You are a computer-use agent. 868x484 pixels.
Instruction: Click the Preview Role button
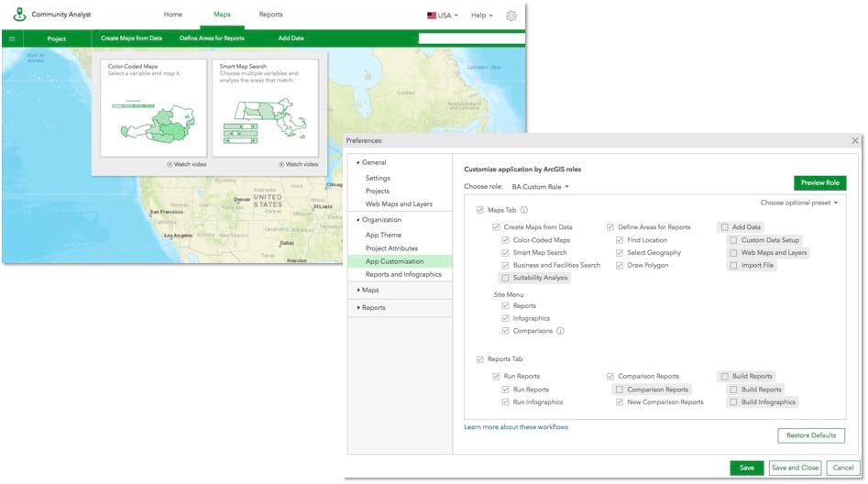(819, 182)
